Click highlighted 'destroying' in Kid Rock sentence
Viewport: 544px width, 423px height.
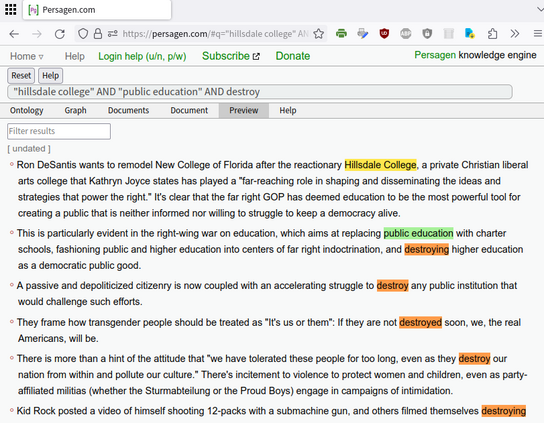tap(503, 411)
